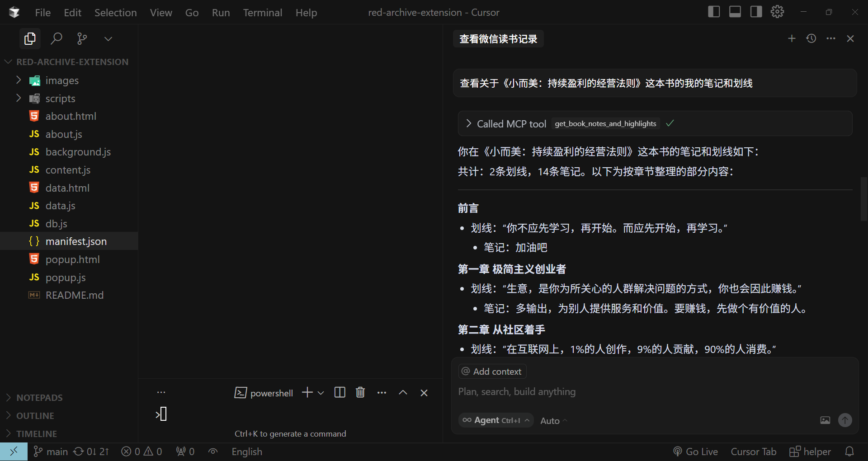
Task: Show more sidebar views chevron
Action: pos(108,39)
